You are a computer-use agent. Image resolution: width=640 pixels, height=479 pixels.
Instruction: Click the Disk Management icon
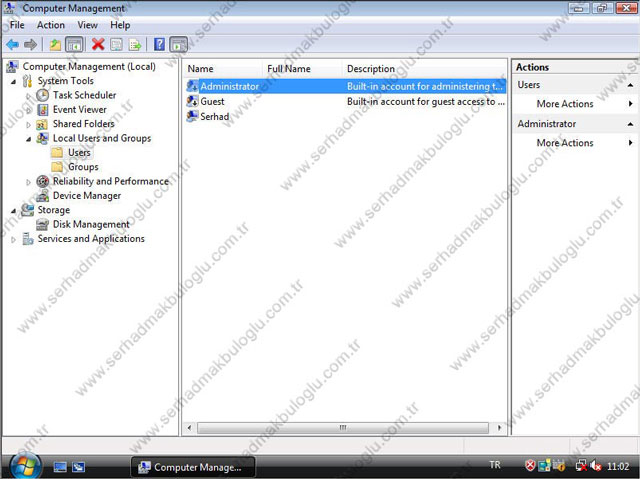coord(42,224)
